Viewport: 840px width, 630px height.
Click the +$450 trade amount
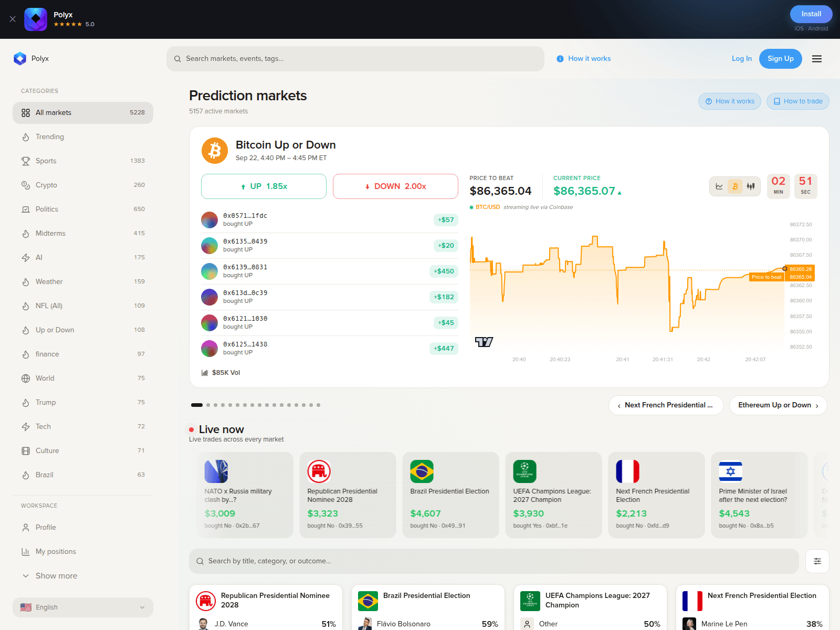(444, 271)
